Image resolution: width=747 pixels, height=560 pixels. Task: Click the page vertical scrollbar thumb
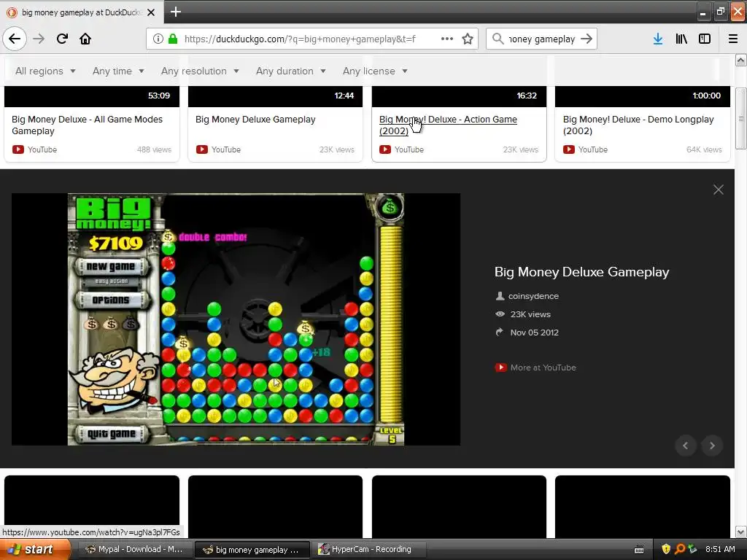pos(741,118)
